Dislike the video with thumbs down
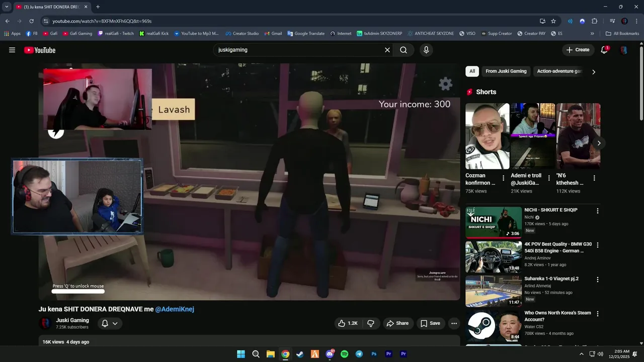Image resolution: width=644 pixels, height=362 pixels. point(371,323)
